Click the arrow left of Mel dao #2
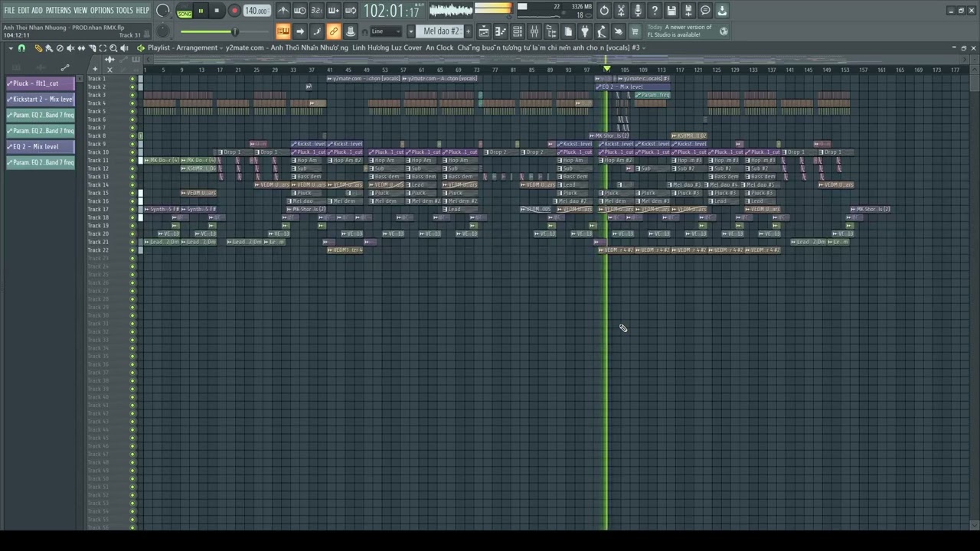This screenshot has width=980, height=551. (411, 31)
